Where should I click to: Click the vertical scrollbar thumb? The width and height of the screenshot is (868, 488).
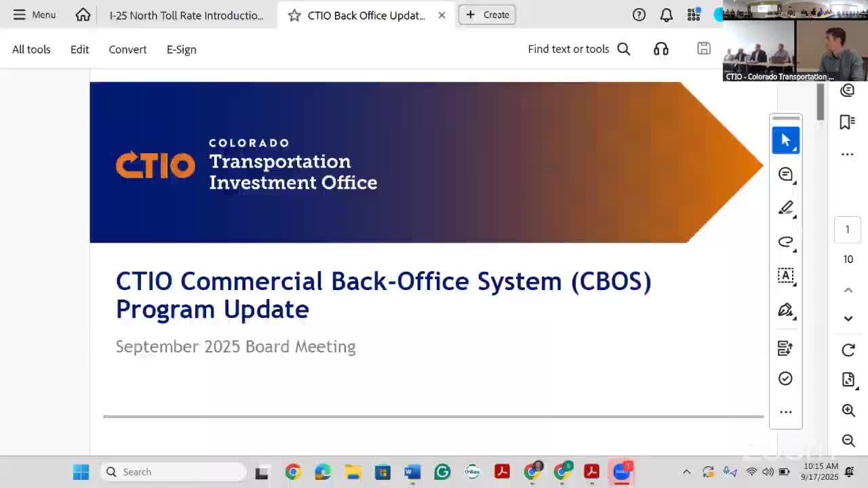click(x=821, y=102)
